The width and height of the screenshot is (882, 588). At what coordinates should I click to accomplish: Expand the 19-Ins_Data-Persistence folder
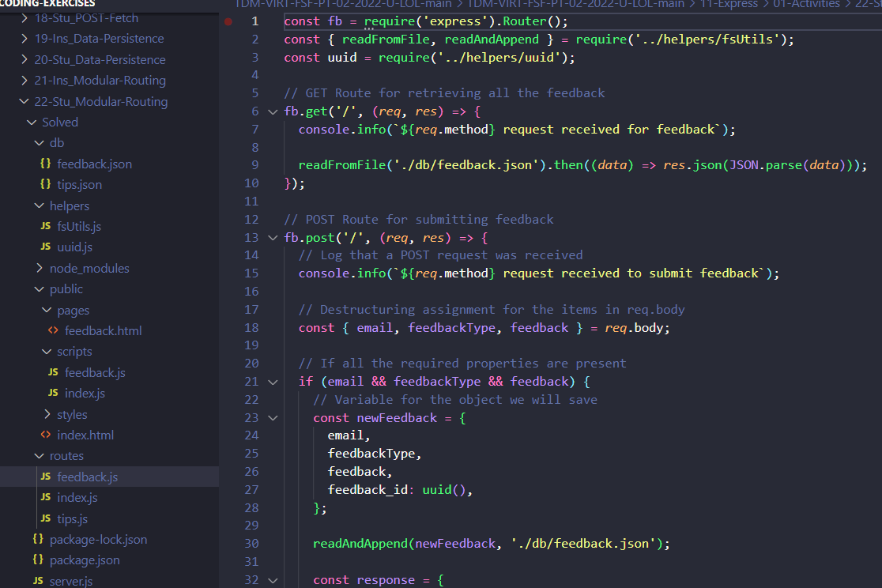click(x=24, y=39)
